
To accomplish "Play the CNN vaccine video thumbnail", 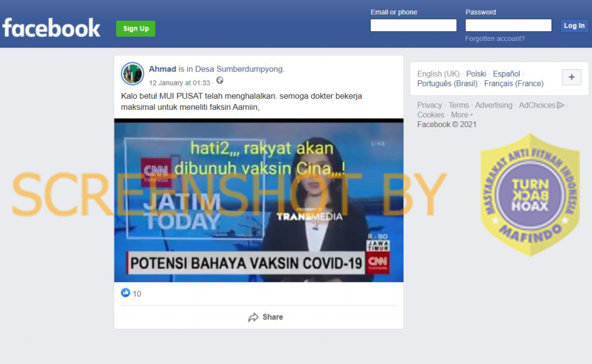I will tap(258, 200).
